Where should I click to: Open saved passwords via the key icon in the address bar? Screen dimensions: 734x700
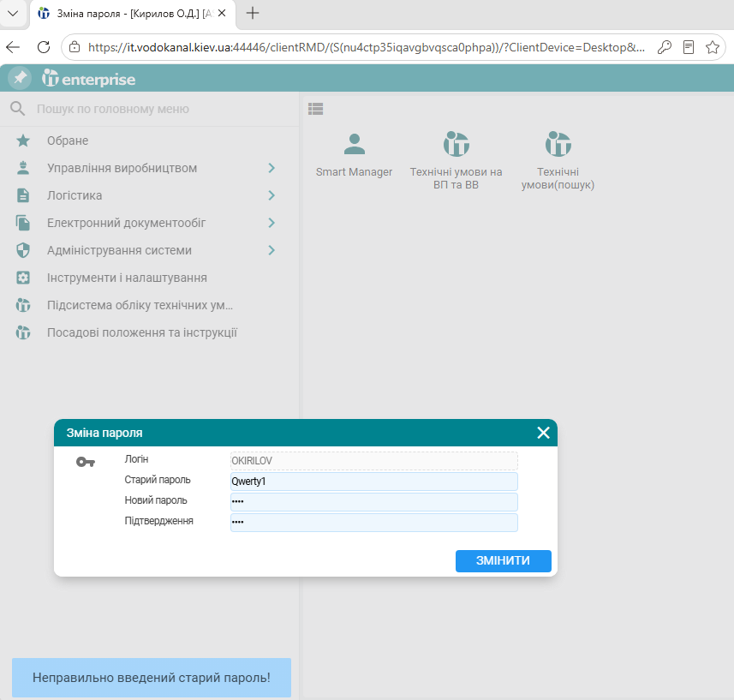click(x=665, y=47)
